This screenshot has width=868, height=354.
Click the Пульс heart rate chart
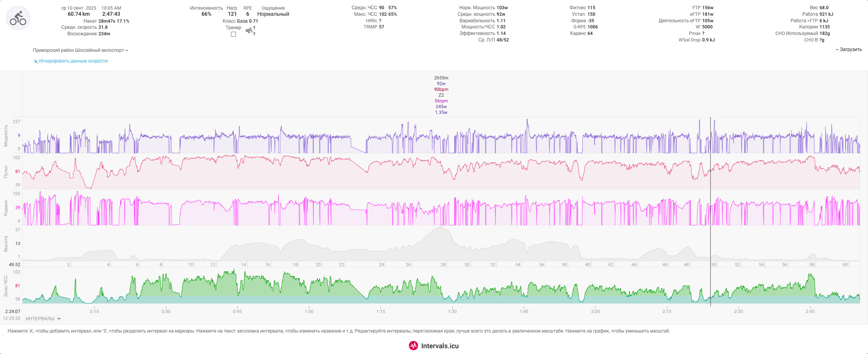tap(441, 171)
